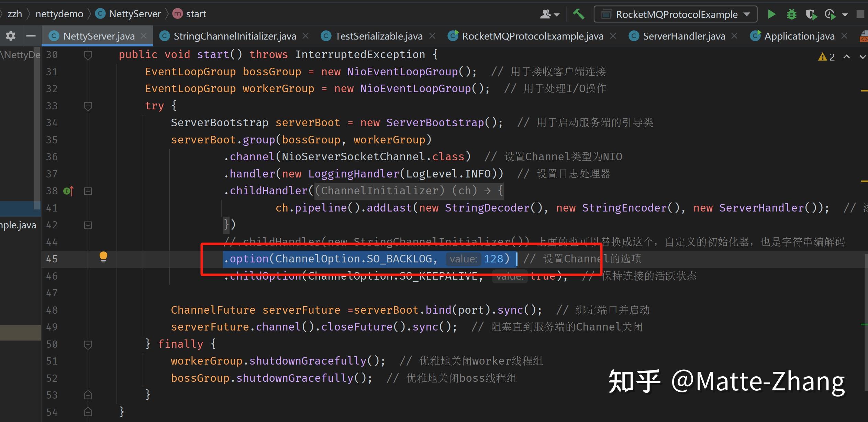Profile the application with the profiler icon

click(830, 14)
